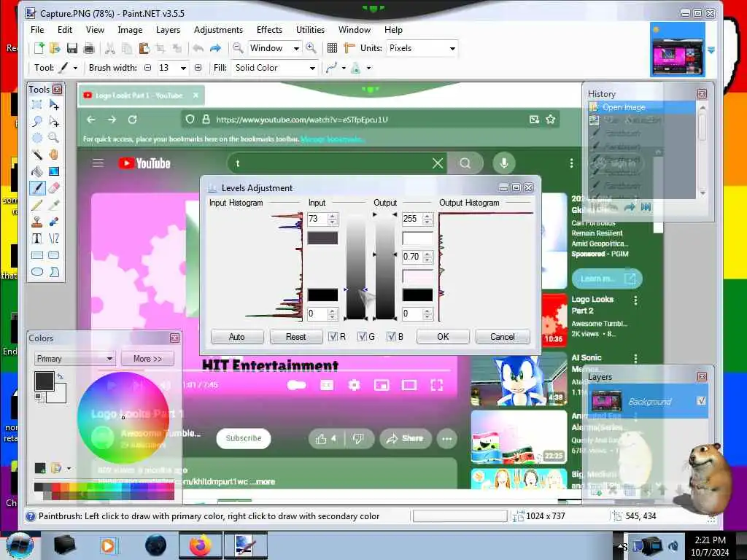Click the input white point color swatch

tap(322, 238)
